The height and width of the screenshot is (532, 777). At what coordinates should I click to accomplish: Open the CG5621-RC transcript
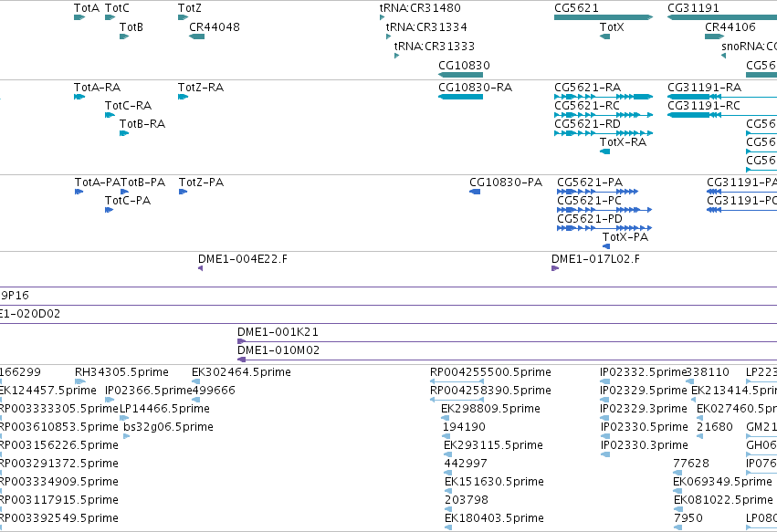pyautogui.click(x=604, y=115)
